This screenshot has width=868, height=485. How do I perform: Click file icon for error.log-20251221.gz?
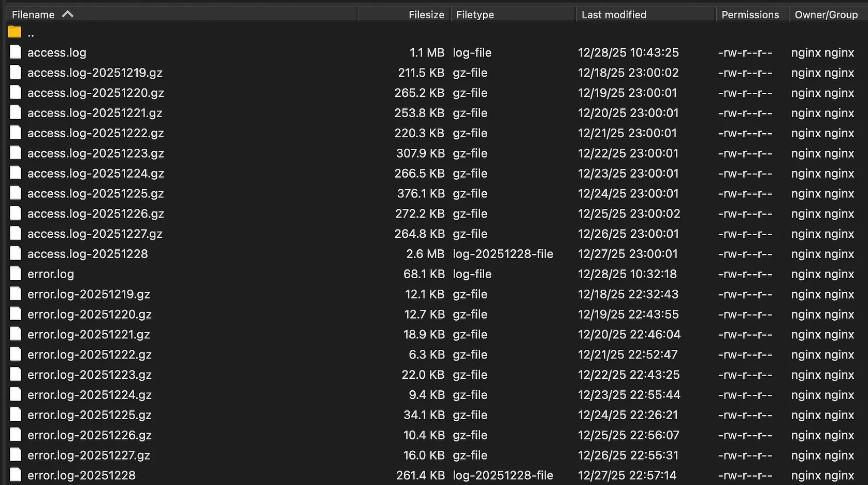(16, 334)
